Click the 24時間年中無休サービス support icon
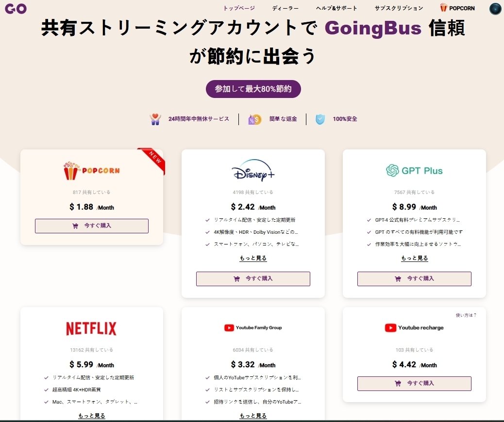Image resolution: width=504 pixels, height=422 pixels. pos(154,118)
